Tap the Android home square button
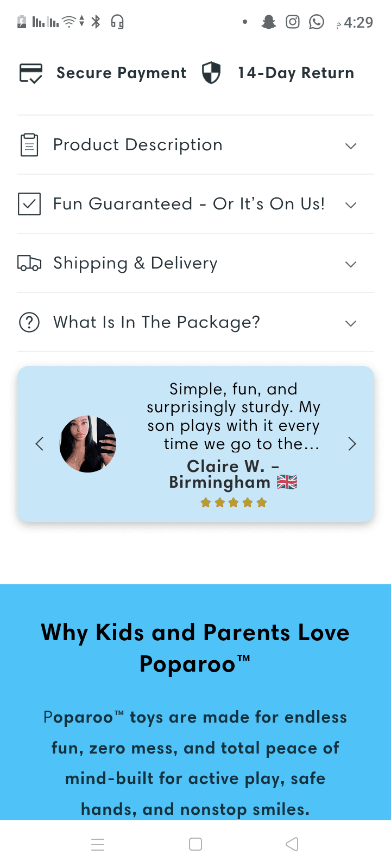The width and height of the screenshot is (391, 868). (195, 844)
